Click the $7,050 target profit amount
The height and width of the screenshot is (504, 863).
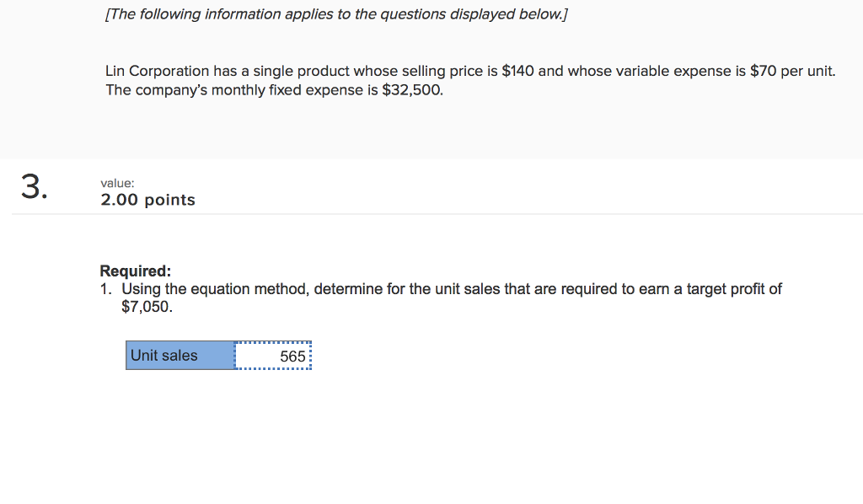pyautogui.click(x=147, y=307)
